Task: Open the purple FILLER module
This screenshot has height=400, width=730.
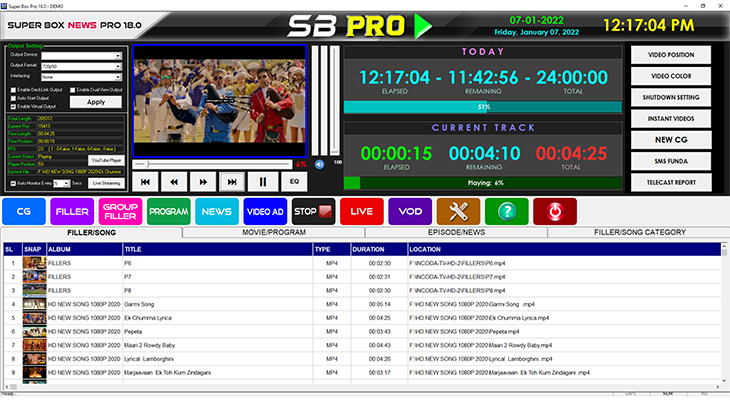Action: tap(72, 211)
